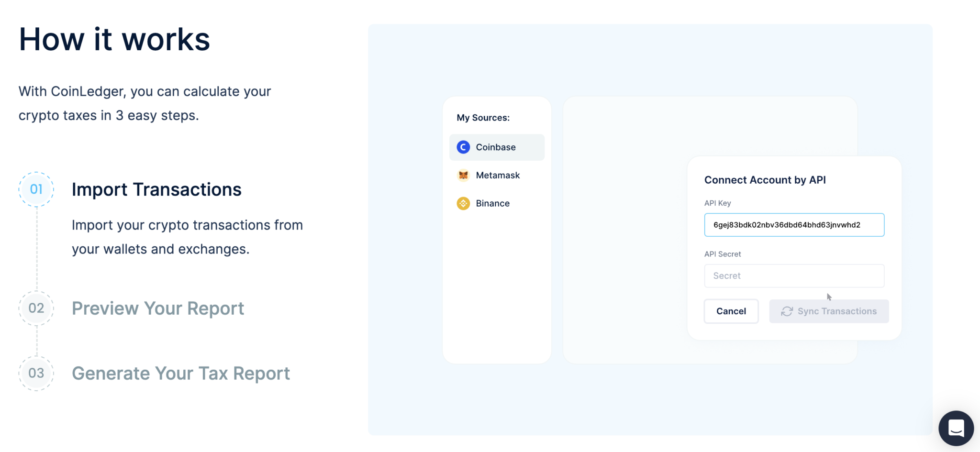The width and height of the screenshot is (980, 452).
Task: Open the Generate Your Tax Report step
Action: coord(181,373)
